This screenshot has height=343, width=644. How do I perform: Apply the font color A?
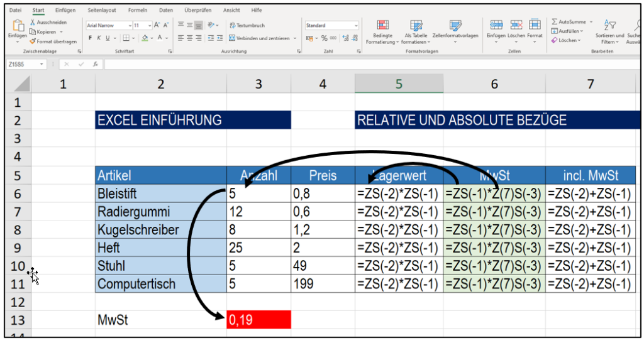(x=160, y=38)
